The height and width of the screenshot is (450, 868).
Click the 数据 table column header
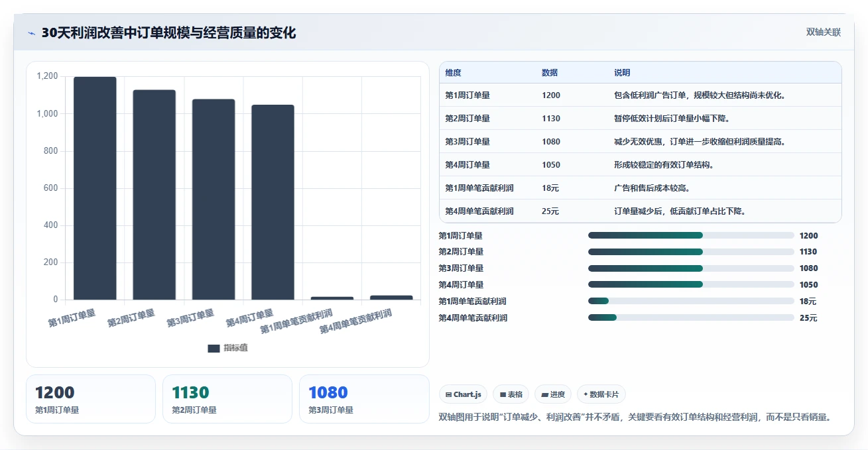(550, 73)
